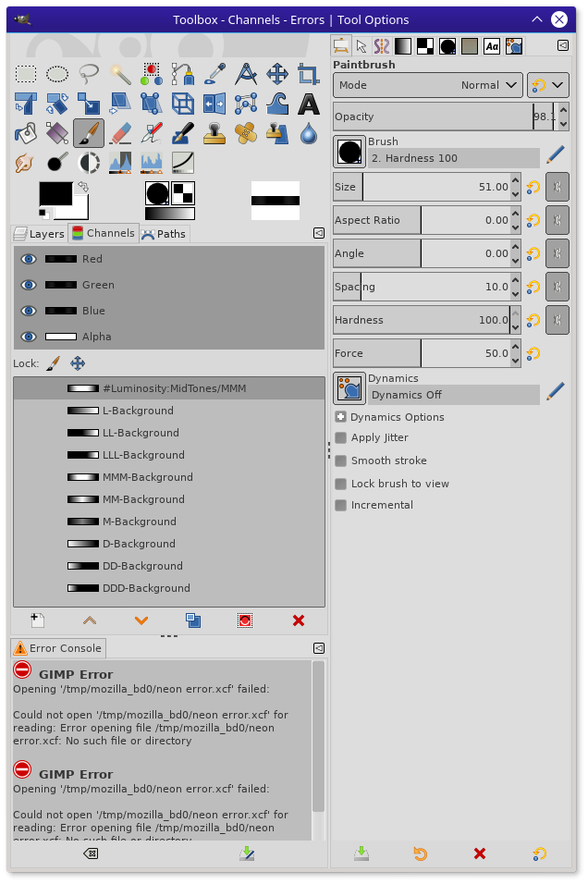Screen dimensions: 588x884
Task: Switch to the Channels tab
Action: point(104,233)
